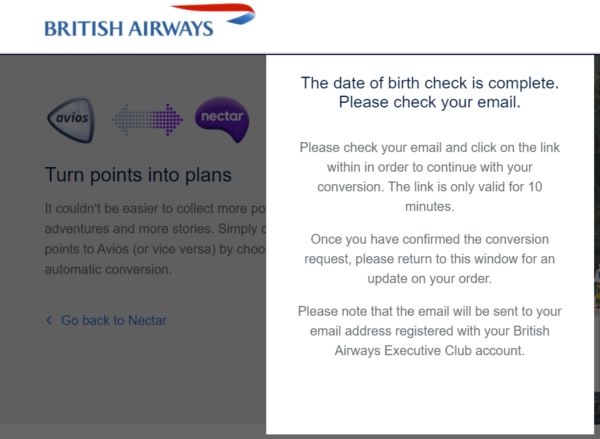The height and width of the screenshot is (439, 600).
Task: Click the paragraph about link valid 10 minutes
Action: tap(432, 177)
